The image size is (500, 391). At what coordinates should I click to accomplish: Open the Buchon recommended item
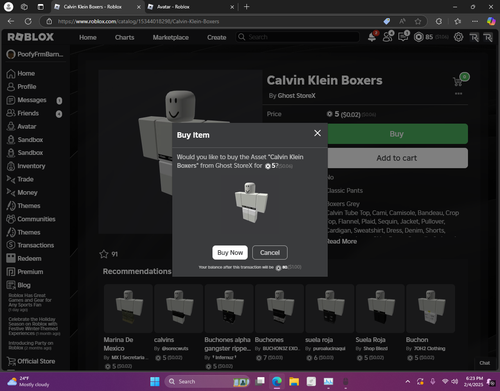(x=430, y=308)
